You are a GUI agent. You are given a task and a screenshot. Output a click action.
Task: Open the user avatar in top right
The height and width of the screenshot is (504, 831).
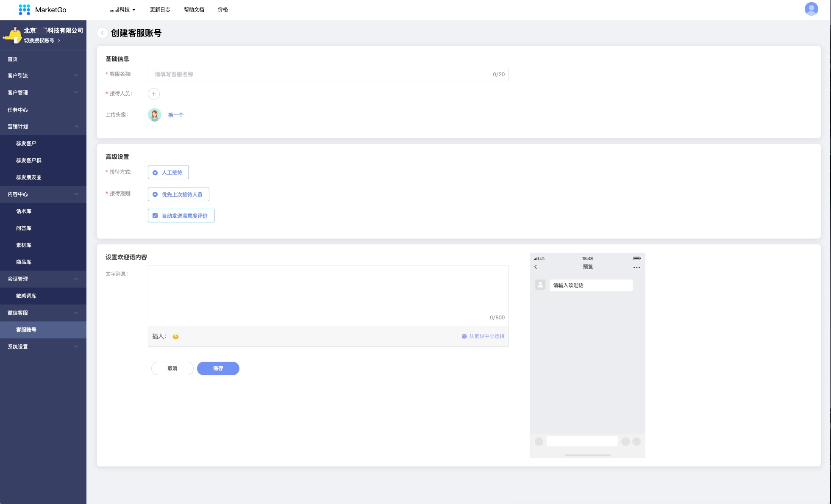coord(811,9)
